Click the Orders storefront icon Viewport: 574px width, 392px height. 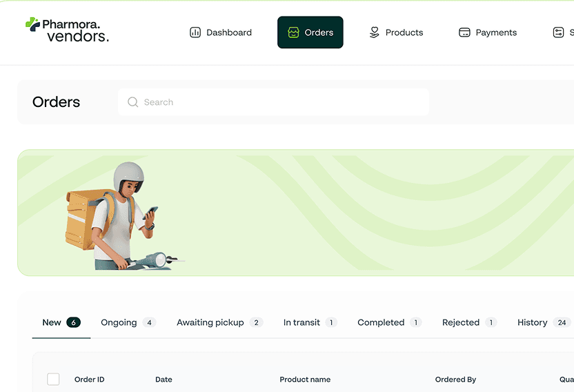coord(293,32)
